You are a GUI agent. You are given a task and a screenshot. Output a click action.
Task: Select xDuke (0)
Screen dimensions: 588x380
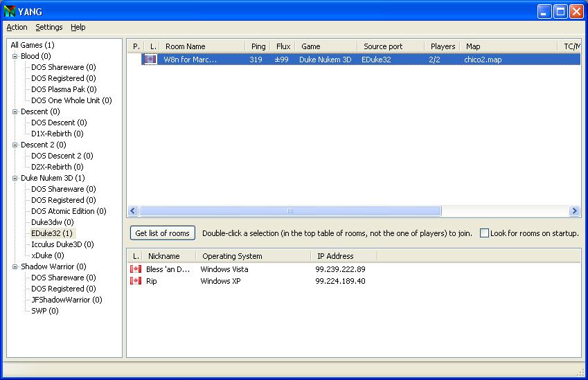click(x=47, y=255)
